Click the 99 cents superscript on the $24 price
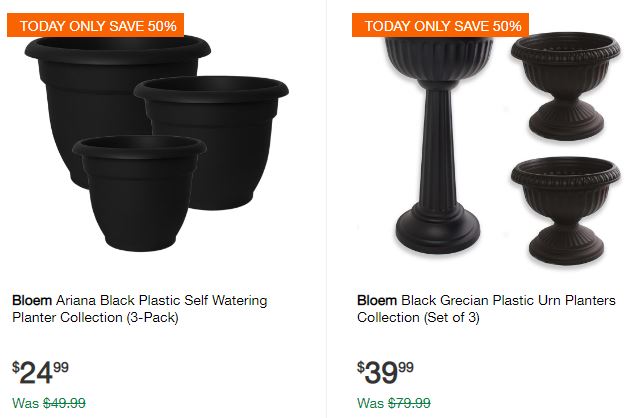643x418 pixels. click(61, 367)
